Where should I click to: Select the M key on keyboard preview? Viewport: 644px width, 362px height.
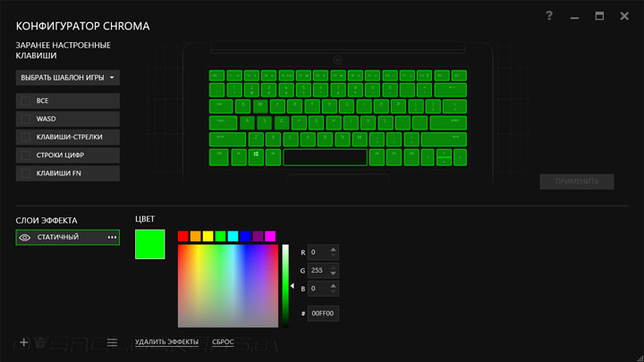point(360,139)
